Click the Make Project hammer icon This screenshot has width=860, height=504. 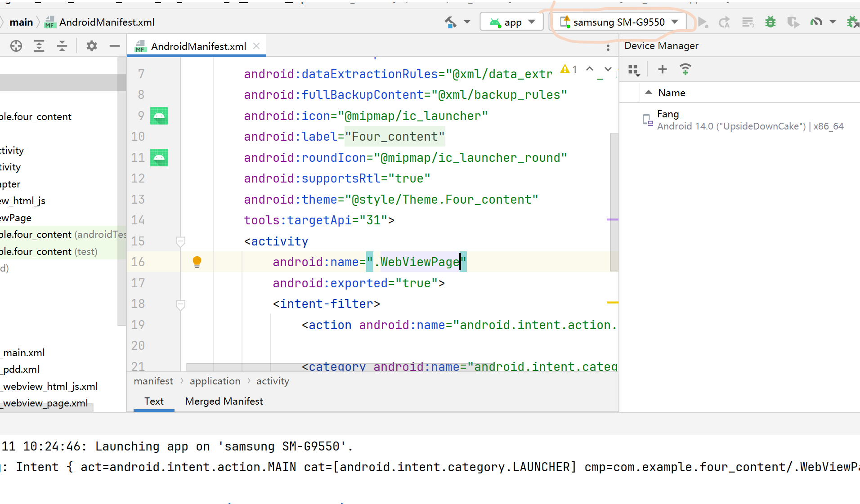pyautogui.click(x=451, y=22)
